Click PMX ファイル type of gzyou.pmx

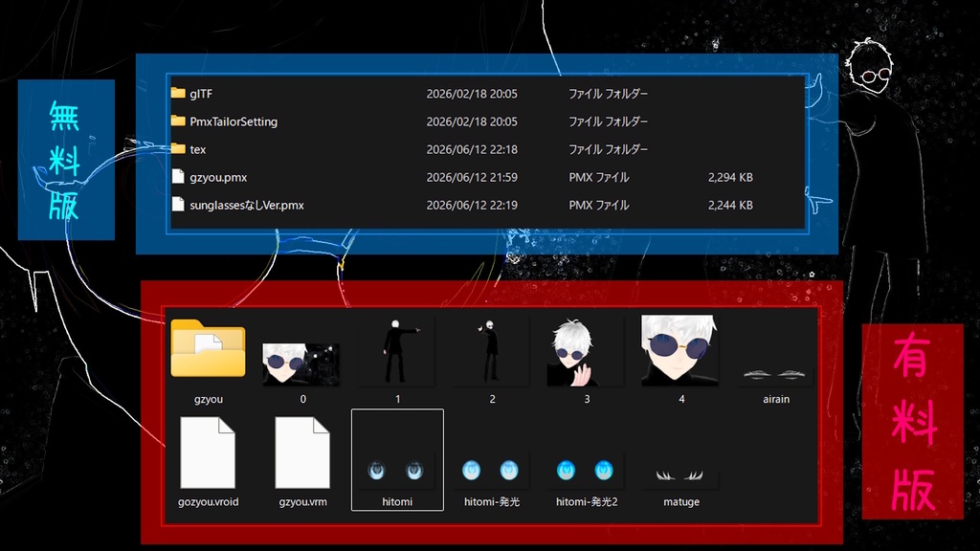[599, 177]
